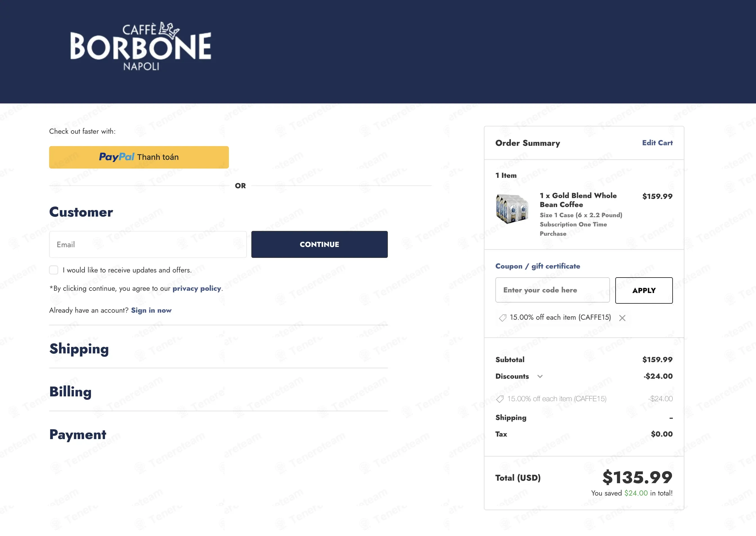This screenshot has width=756, height=536.
Task: Click the 1 x Gold Blend Whole Bean Coffee title
Action: coord(578,200)
